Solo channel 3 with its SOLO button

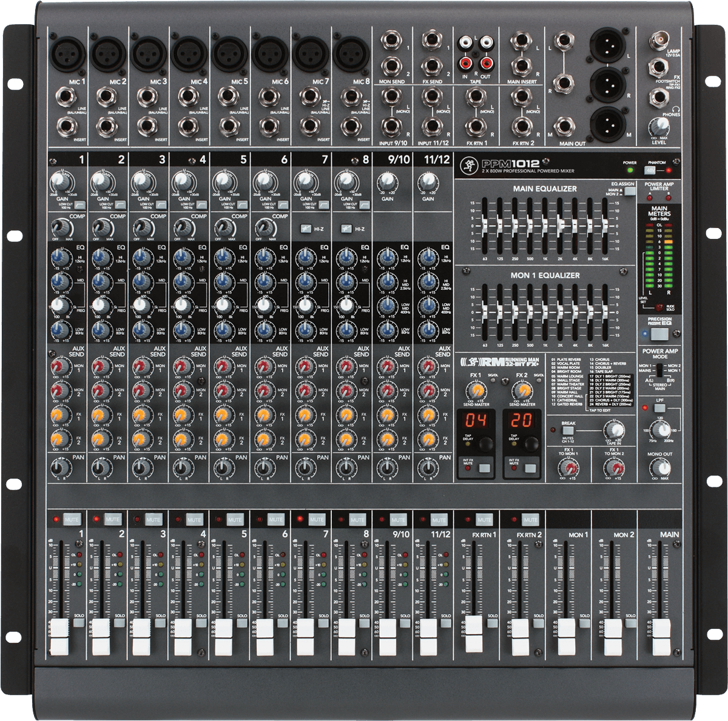(x=160, y=622)
